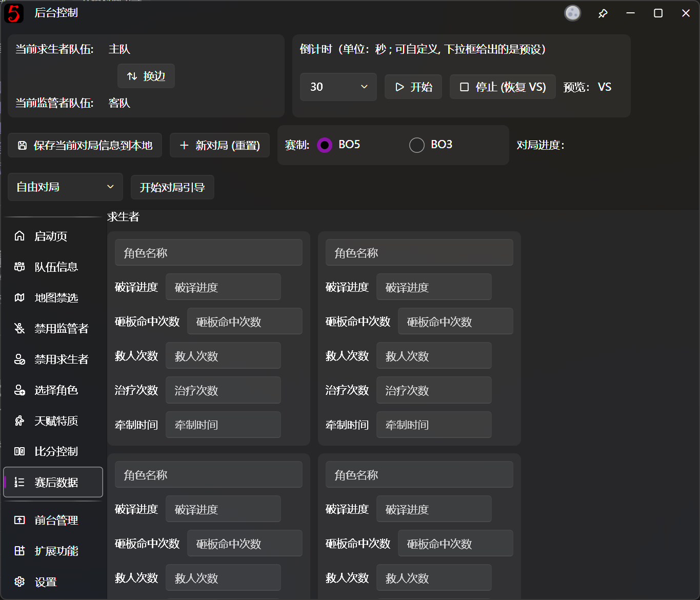Open the 启动页 home icon in sidebar
Screen dimensions: 700x600
19,236
